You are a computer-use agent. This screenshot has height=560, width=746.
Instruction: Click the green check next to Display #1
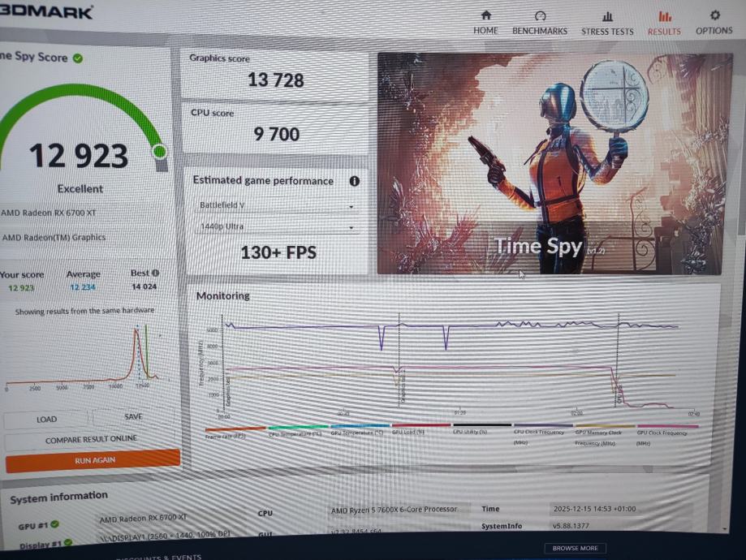[x=68, y=542]
